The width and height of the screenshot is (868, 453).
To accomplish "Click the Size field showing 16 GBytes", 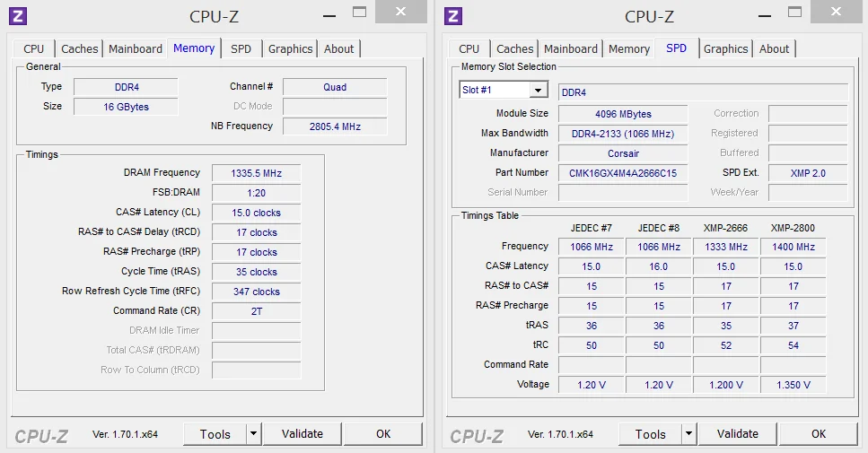I will pos(126,107).
